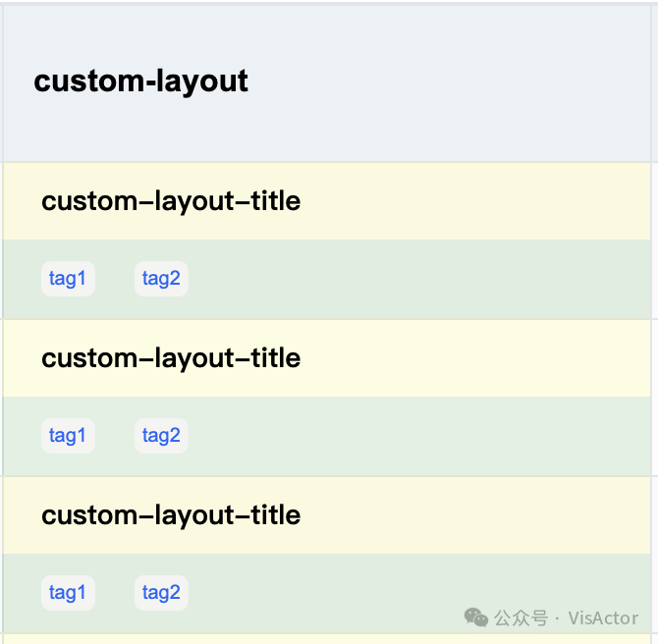Click tag2 in the first row
This screenshot has height=644, width=658.
coord(161,279)
